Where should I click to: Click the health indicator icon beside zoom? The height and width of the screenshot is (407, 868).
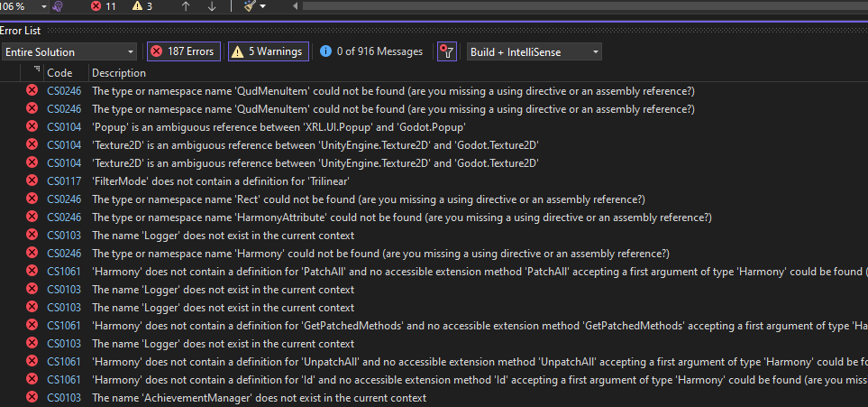pyautogui.click(x=57, y=6)
